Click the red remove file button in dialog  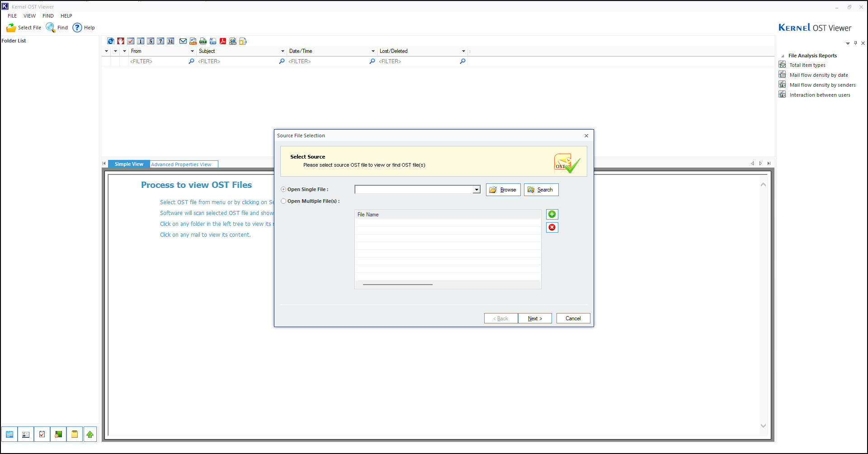click(552, 227)
